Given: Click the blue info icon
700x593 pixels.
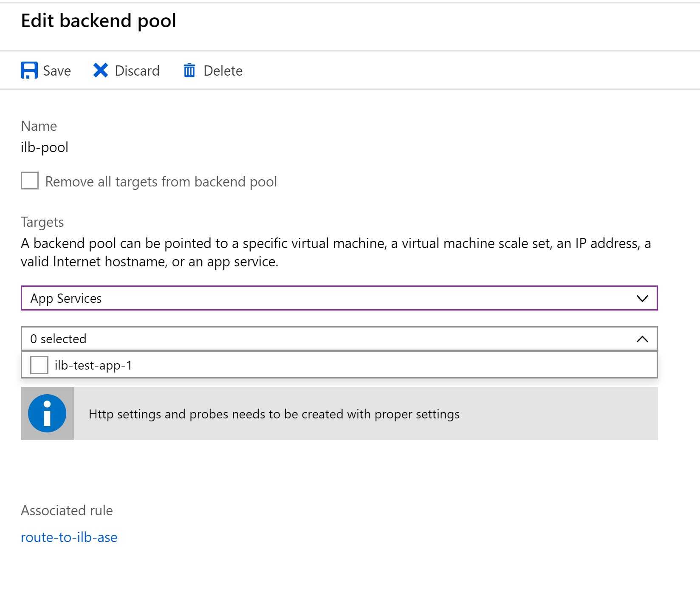Looking at the screenshot, I should pos(47,413).
